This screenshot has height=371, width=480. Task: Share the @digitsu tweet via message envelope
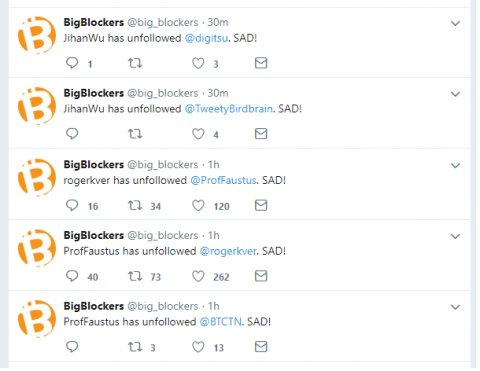[261, 63]
